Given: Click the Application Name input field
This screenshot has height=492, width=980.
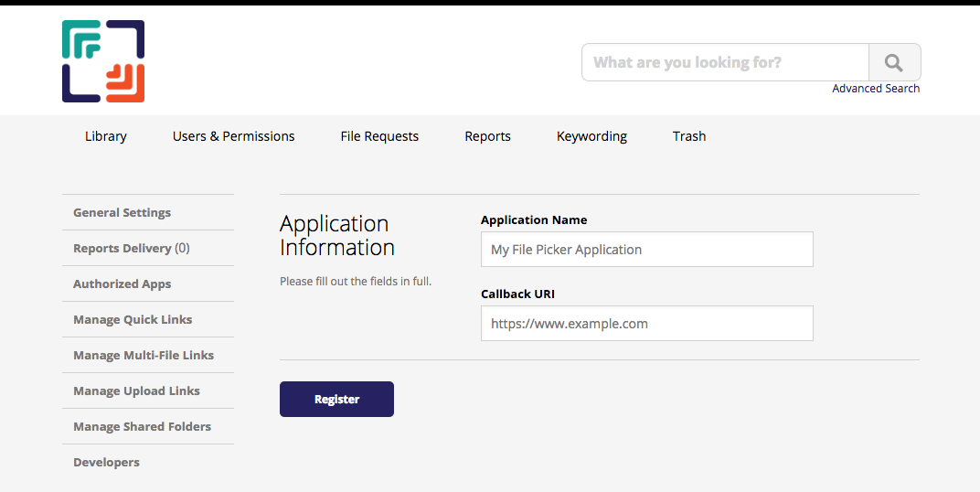Looking at the screenshot, I should 647,250.
